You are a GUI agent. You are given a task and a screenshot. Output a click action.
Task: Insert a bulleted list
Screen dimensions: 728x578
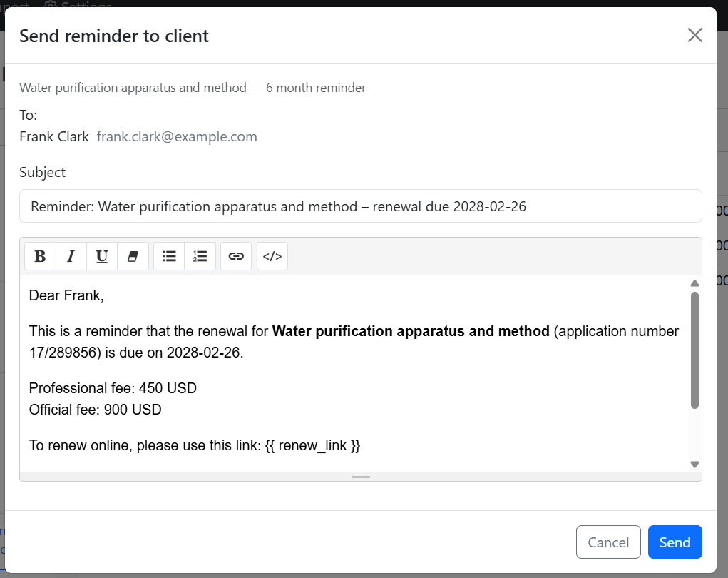(169, 257)
